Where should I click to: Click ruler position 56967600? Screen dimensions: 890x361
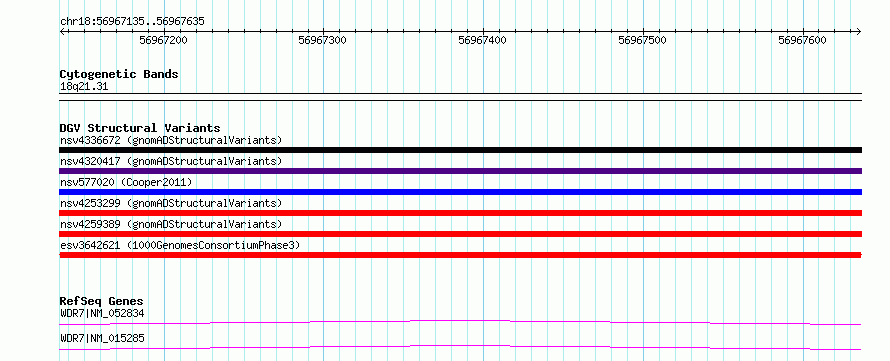(x=803, y=40)
